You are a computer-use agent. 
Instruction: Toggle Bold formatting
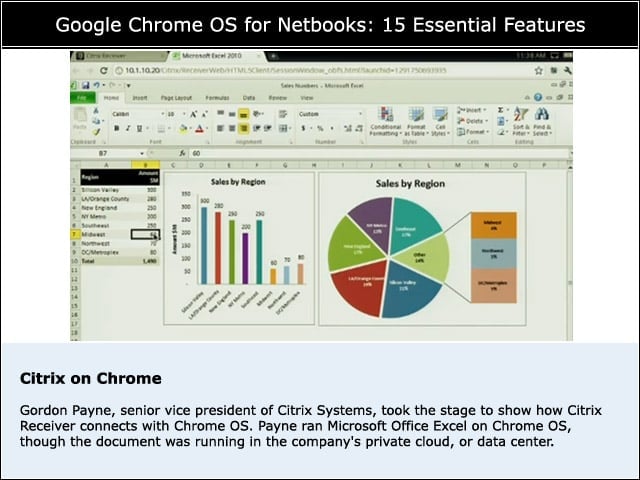click(117, 128)
